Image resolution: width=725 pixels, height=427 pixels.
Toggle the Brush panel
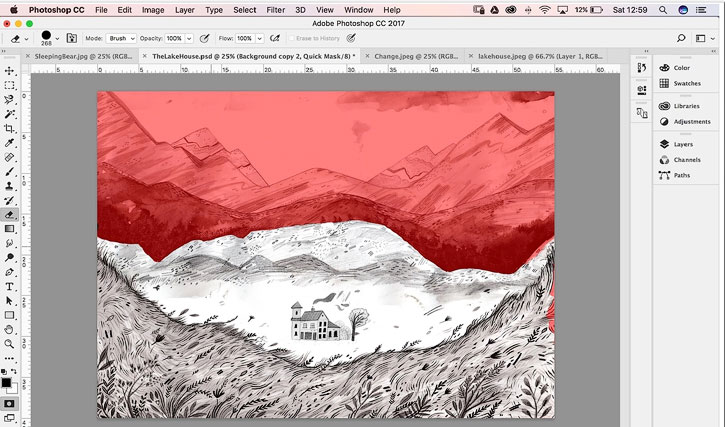click(72, 38)
